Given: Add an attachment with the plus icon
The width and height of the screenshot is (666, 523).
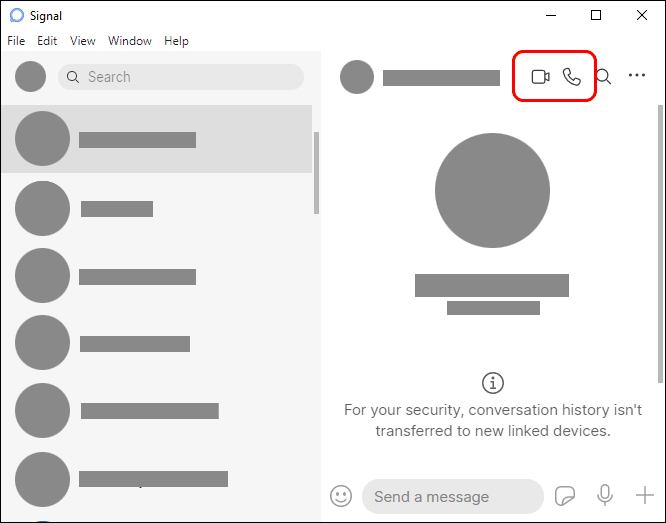Looking at the screenshot, I should click(644, 495).
